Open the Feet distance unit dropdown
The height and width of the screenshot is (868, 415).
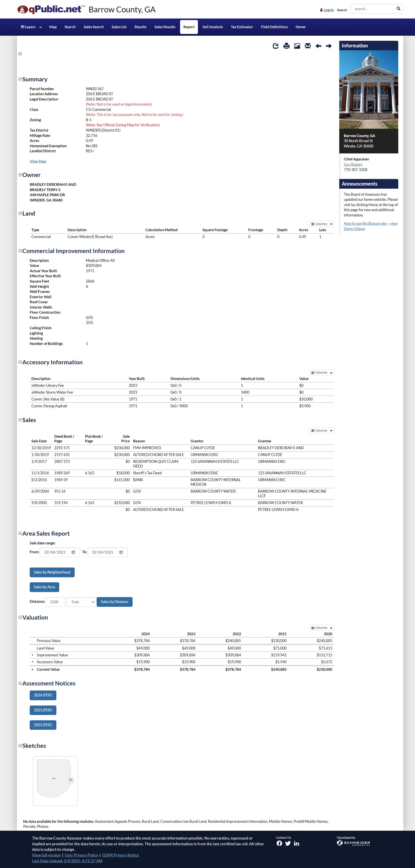(x=81, y=602)
